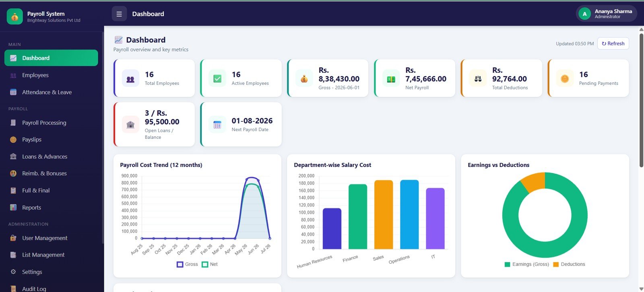This screenshot has height=292, width=644.
Task: Click the Settings gear icon
Action: [x=13, y=272]
